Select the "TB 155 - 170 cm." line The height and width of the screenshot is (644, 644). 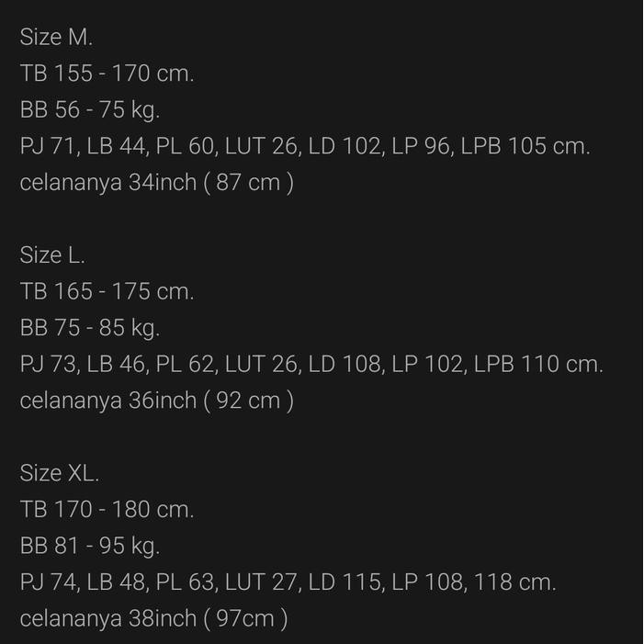coord(107,73)
